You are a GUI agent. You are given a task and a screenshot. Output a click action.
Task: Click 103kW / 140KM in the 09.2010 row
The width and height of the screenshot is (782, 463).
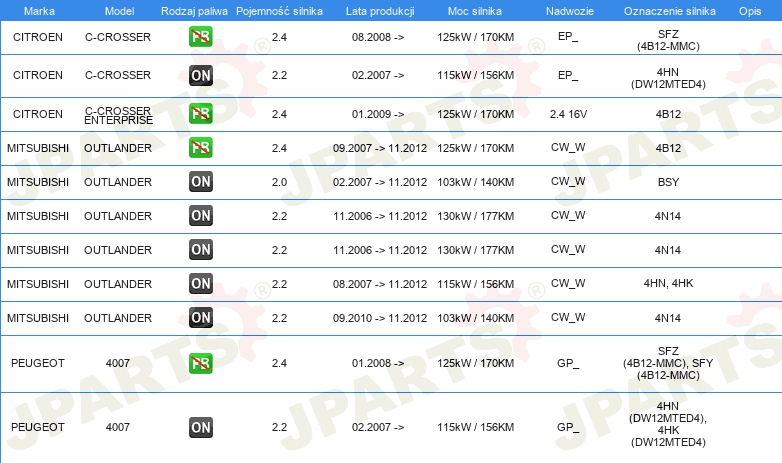[x=476, y=318]
